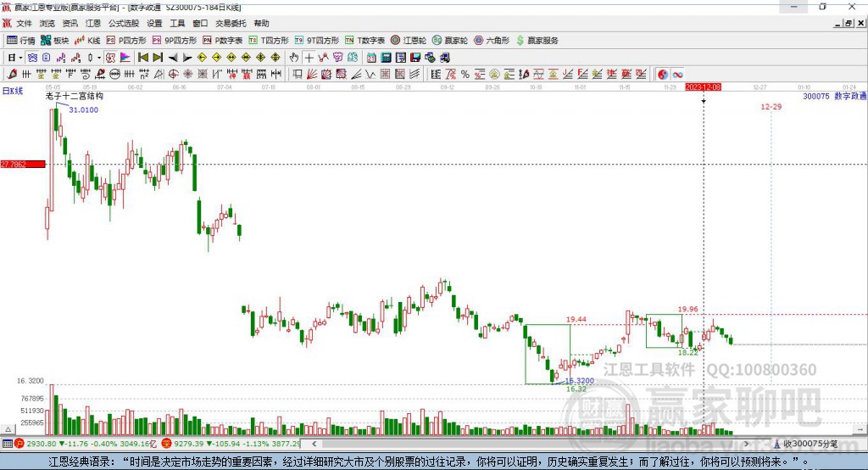The width and height of the screenshot is (868, 470).
Task: Launch the 江恩轮 Gann wheel
Action: click(409, 41)
